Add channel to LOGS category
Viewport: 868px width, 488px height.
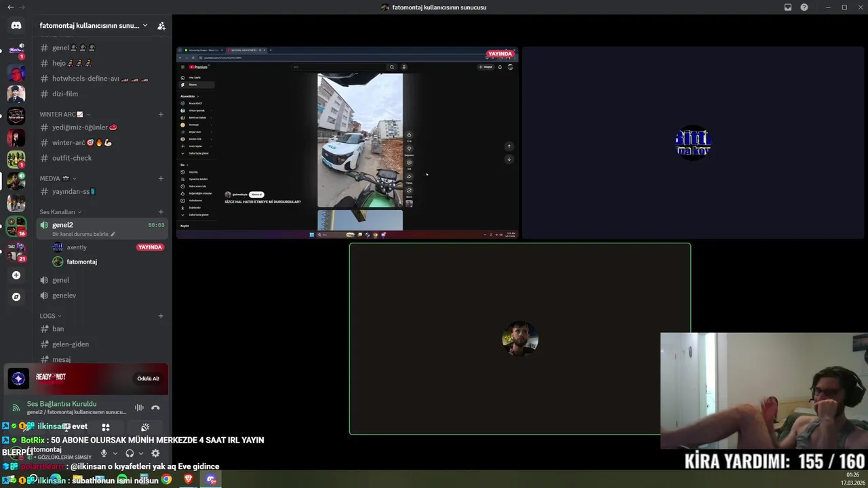[x=161, y=316]
